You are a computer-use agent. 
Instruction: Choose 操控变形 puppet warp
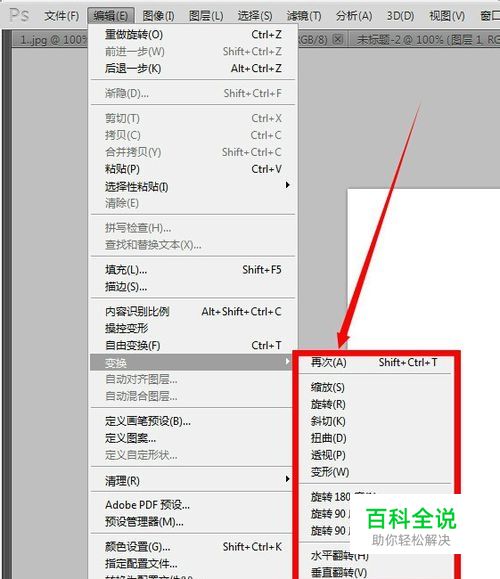point(193,328)
